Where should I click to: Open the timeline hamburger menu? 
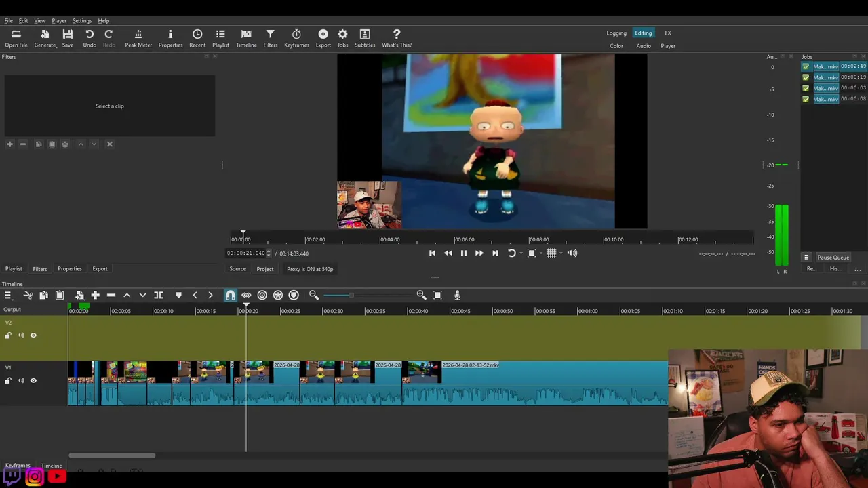click(8, 295)
